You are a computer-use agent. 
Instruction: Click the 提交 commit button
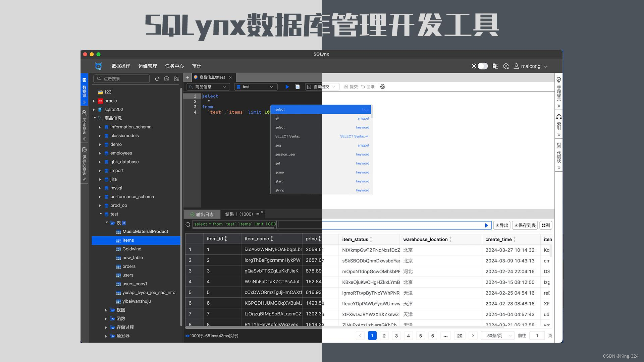[x=351, y=87]
